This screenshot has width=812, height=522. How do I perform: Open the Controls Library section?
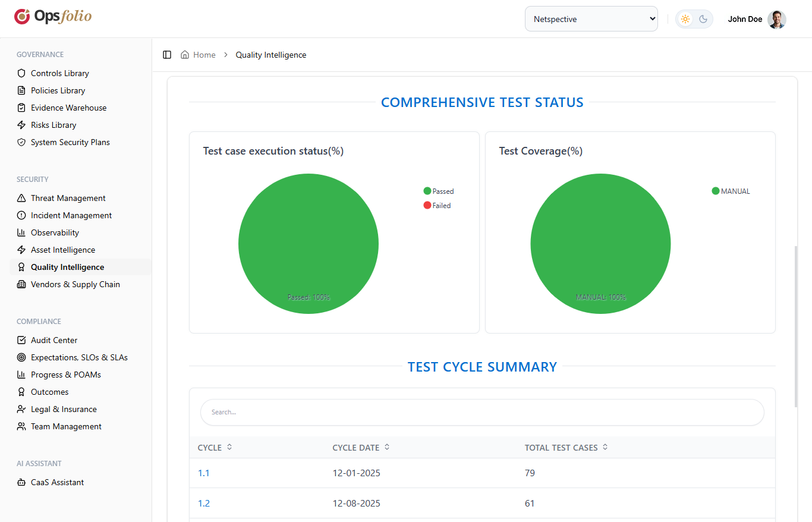pyautogui.click(x=59, y=73)
